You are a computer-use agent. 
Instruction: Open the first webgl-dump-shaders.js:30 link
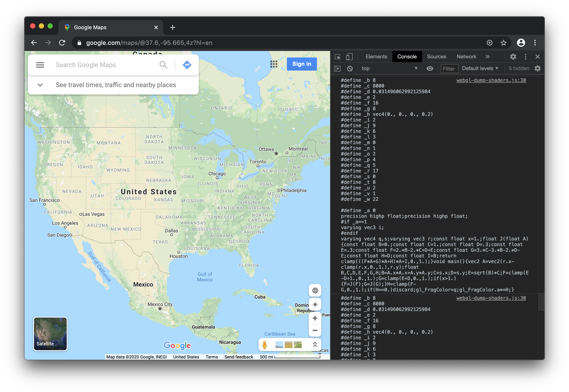(491, 80)
